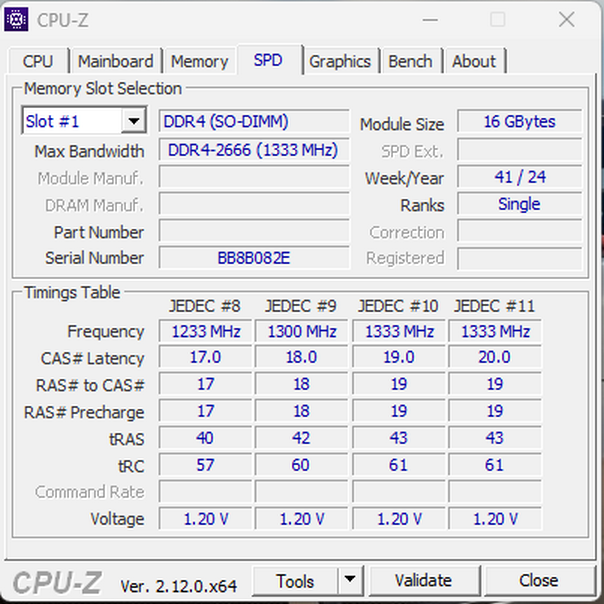The image size is (604, 604).
Task: Click the empty Module Manuf. field
Action: (x=254, y=177)
